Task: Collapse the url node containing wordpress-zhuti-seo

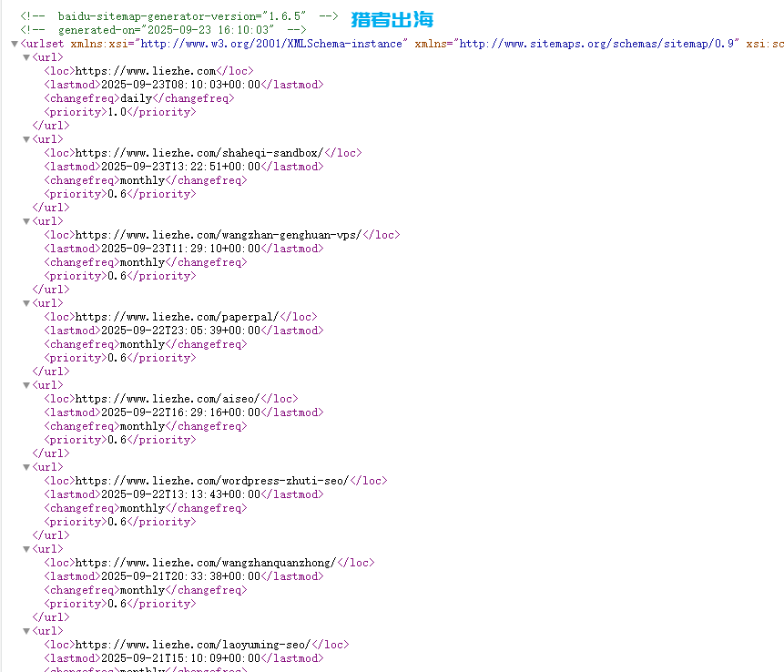Action: click(26, 467)
